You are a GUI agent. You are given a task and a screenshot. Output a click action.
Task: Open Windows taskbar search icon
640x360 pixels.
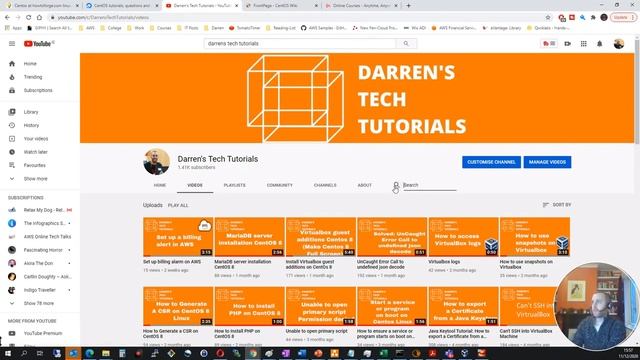(x=24, y=353)
